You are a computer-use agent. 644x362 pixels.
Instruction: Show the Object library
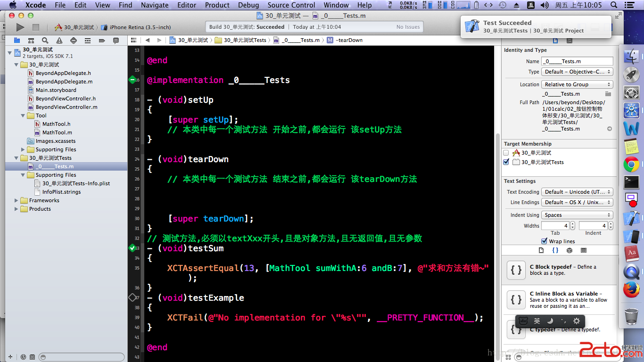[x=570, y=250]
